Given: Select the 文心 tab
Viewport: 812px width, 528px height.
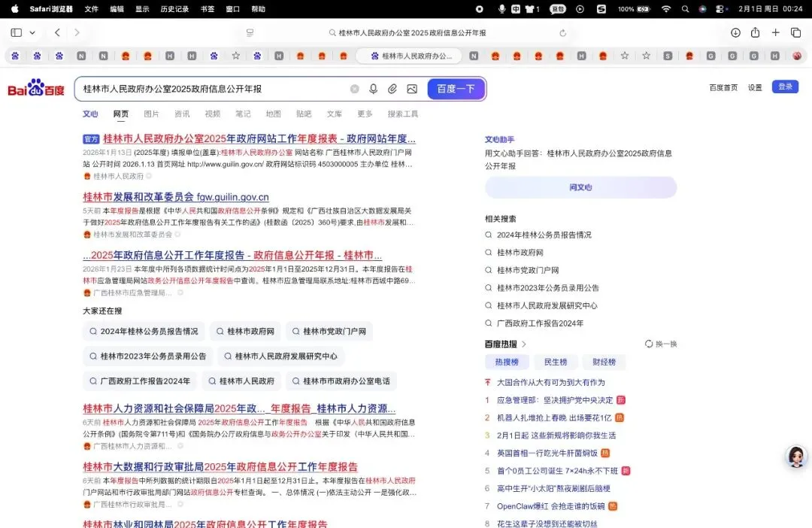Looking at the screenshot, I should (x=90, y=114).
